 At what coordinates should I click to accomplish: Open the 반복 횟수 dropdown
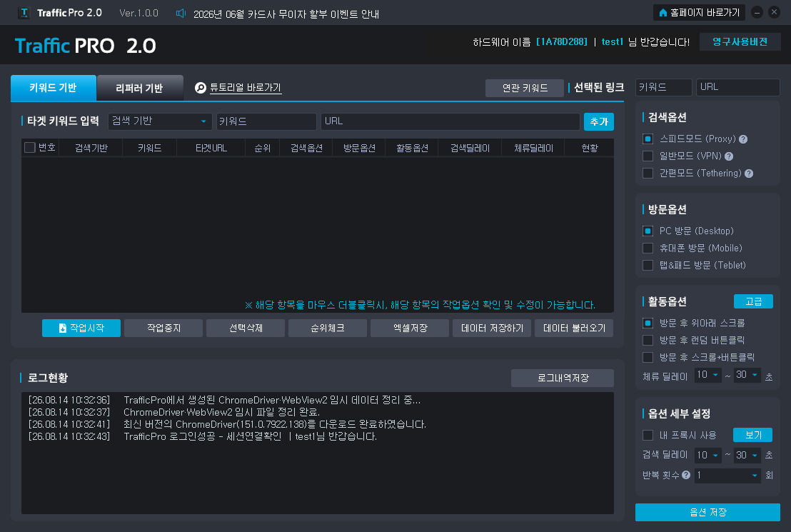727,476
